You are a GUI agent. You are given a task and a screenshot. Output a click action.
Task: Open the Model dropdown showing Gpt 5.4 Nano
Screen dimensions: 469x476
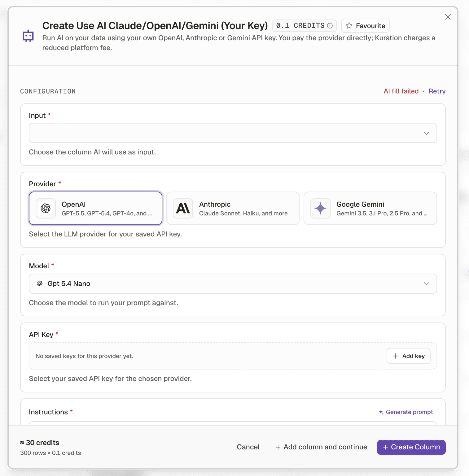tap(233, 283)
